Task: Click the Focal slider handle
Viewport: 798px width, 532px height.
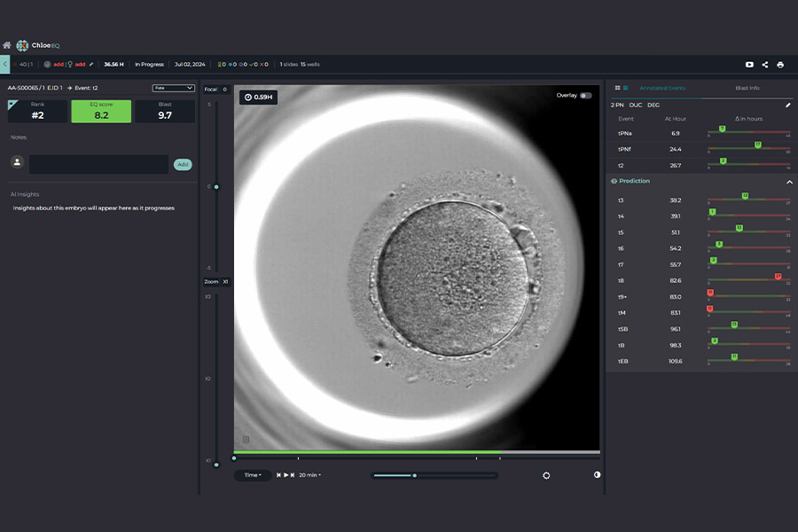Action: (215, 186)
